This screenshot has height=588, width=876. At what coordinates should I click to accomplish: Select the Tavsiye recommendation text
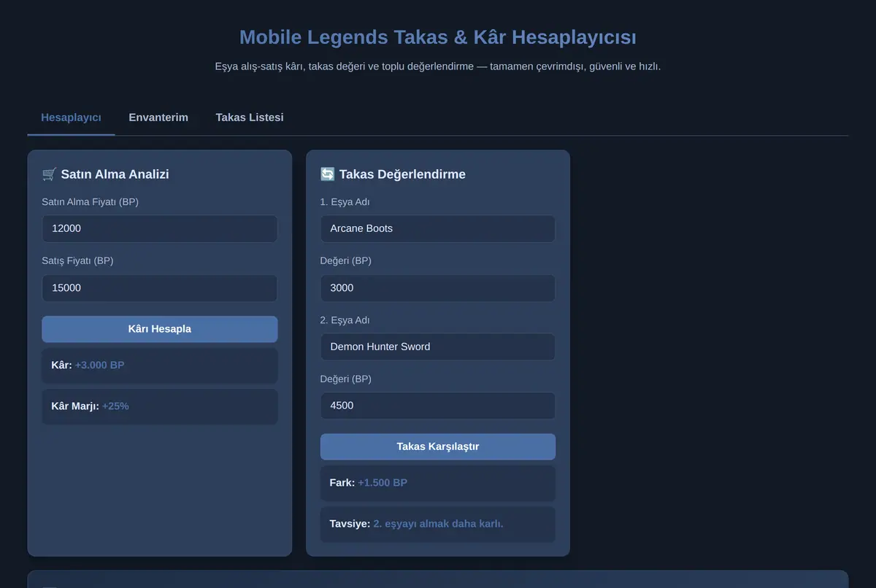[x=438, y=524]
